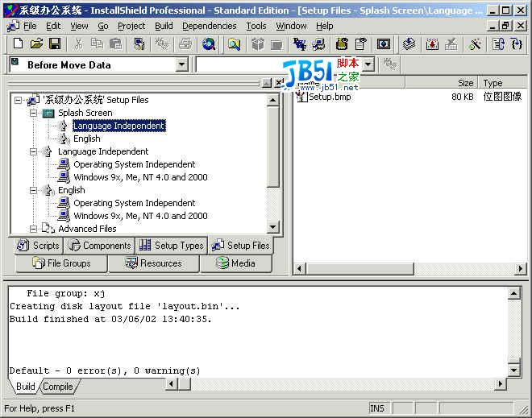The width and height of the screenshot is (532, 418).
Task: Select English under Splash Screen
Action: pos(87,139)
